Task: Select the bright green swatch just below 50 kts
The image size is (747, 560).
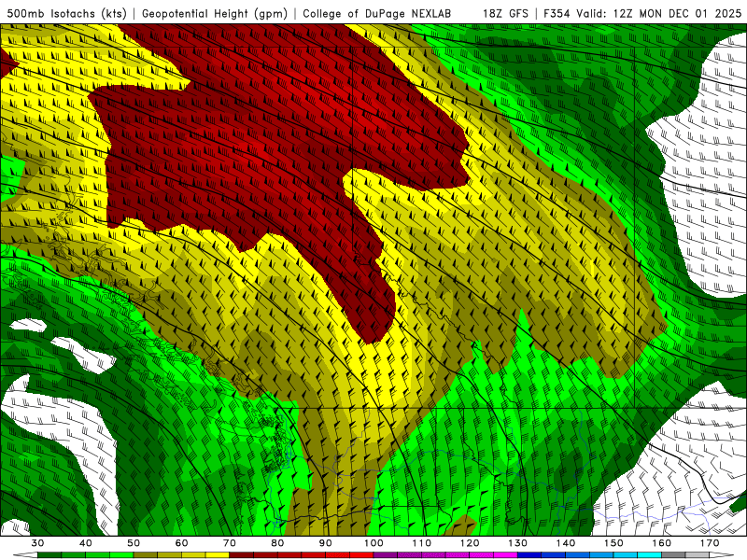Action: point(121,554)
